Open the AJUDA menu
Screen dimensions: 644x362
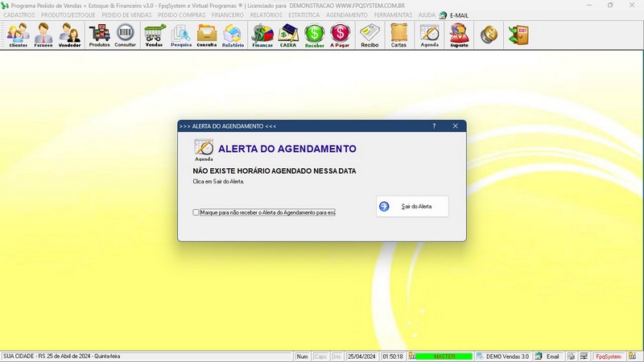click(x=427, y=15)
